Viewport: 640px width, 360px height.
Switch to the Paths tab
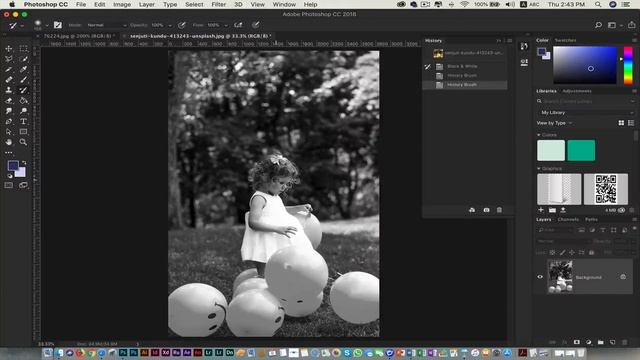point(591,220)
